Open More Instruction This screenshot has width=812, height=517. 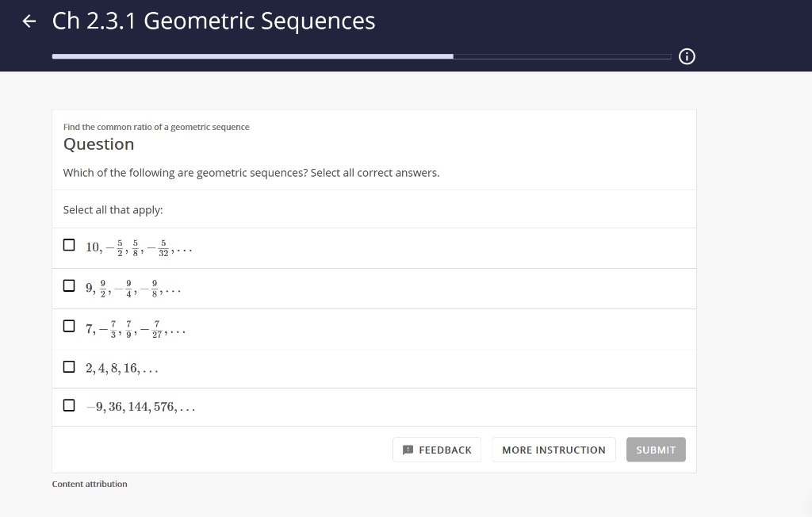tap(553, 450)
